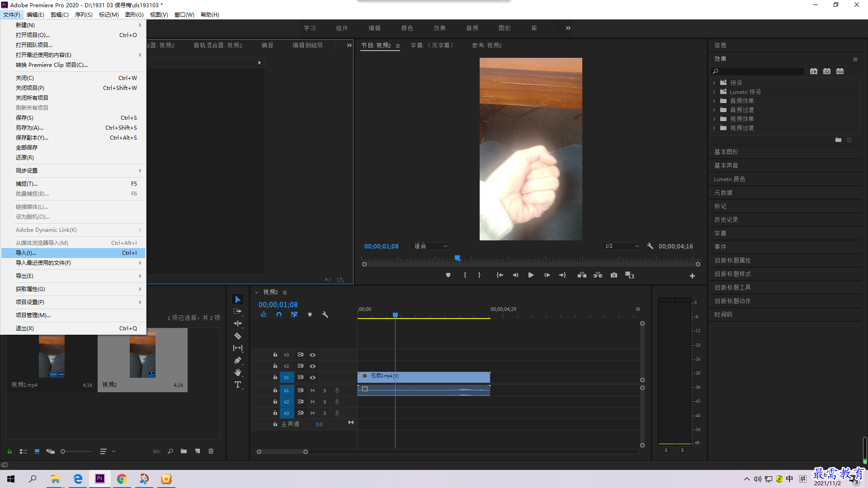Toggle V2 track output eye
This screenshot has height=488, width=868.
pyautogui.click(x=312, y=366)
